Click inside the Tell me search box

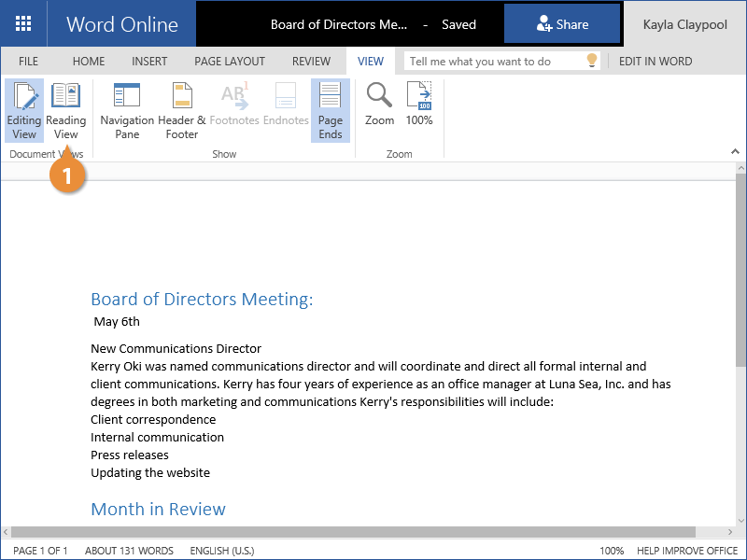(x=493, y=62)
